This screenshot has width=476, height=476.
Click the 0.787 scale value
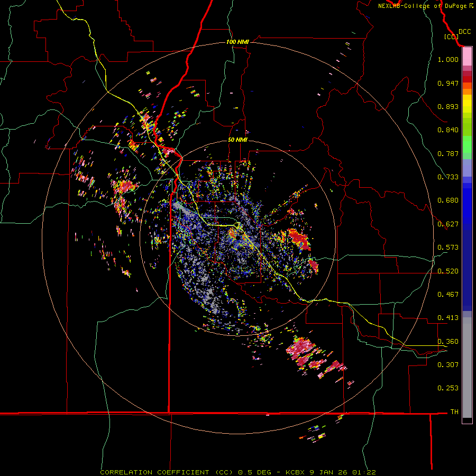[448, 153]
